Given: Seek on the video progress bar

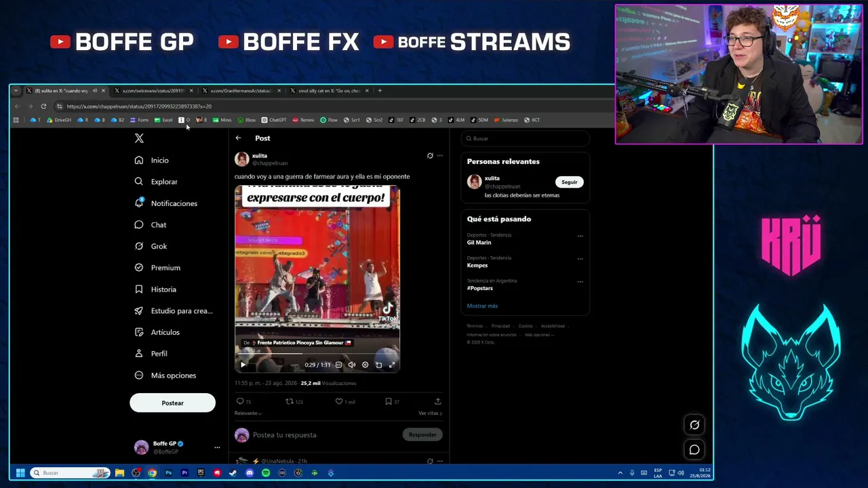Looking at the screenshot, I should (317, 354).
